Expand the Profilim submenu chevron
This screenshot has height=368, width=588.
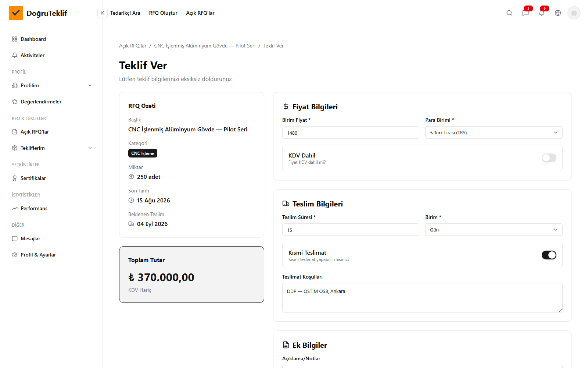tap(90, 85)
